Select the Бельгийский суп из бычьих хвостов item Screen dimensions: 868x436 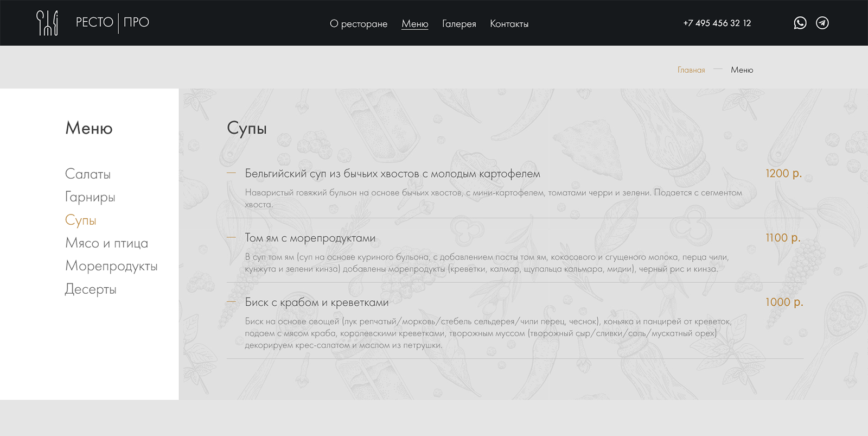(x=392, y=174)
